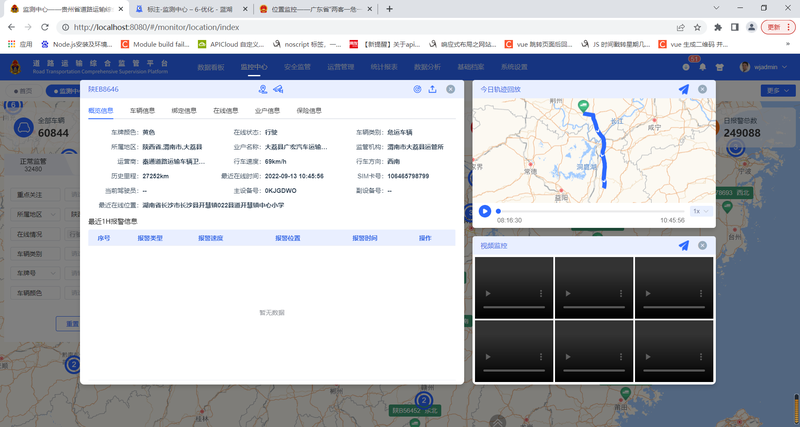800x427 pixels.
Task: Click progress bar of second bottom-row video
Action: [x=594, y=370]
